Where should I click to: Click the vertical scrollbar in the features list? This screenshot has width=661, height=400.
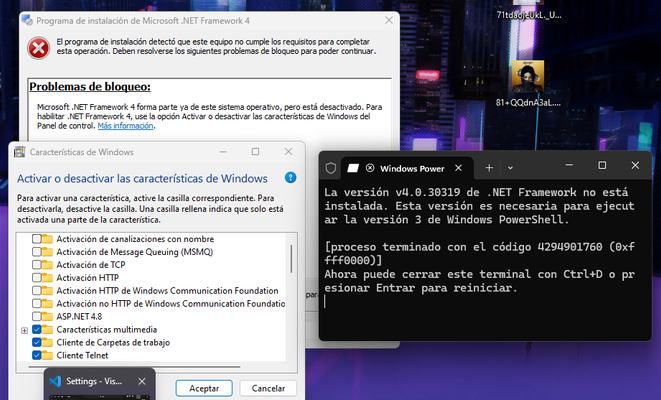pos(291,258)
